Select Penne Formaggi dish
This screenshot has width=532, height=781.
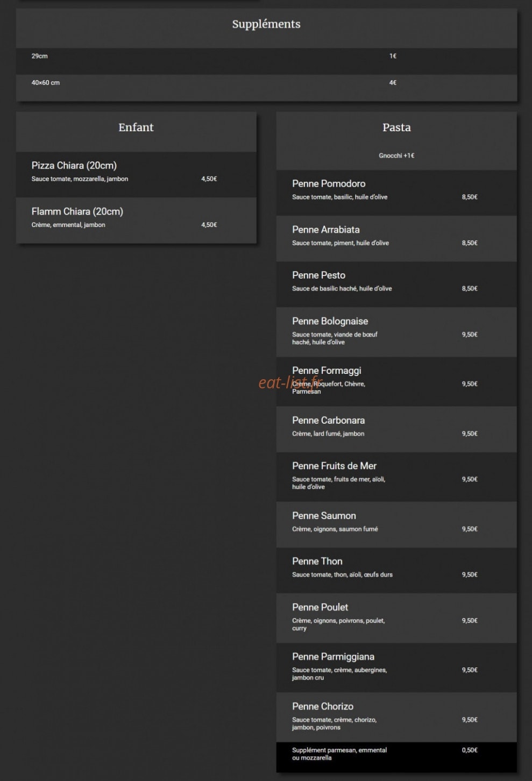pos(396,382)
